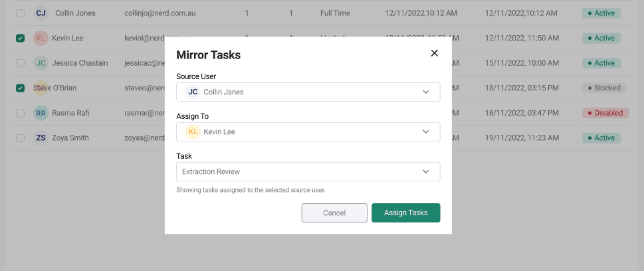Click the name Collin Jones in table
The image size is (644, 271).
[75, 13]
